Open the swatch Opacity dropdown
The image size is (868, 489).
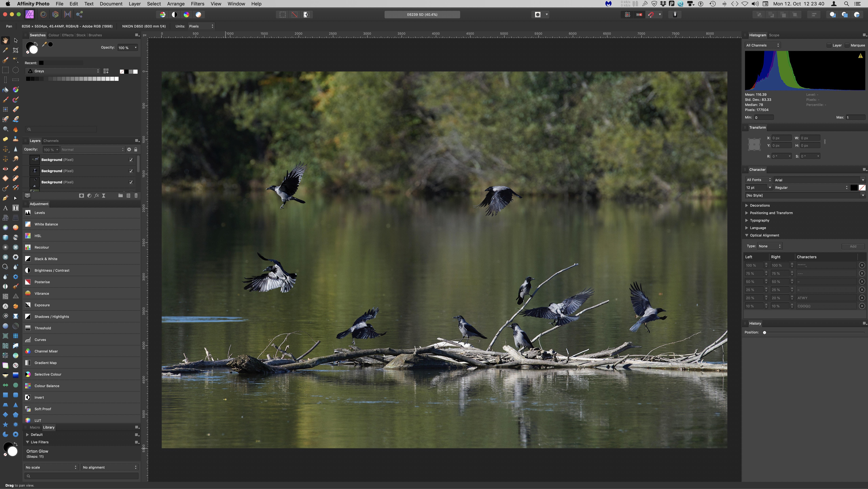[x=127, y=48]
